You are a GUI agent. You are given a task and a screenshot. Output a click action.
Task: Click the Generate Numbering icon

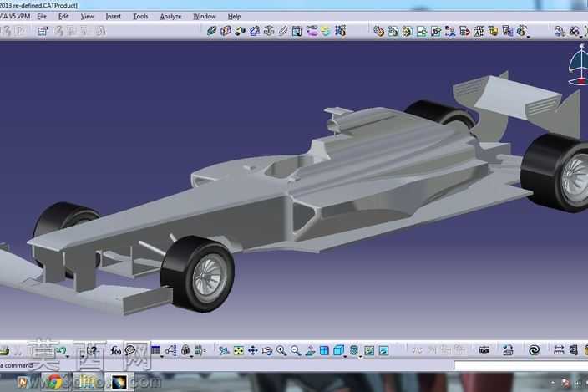pos(479,32)
